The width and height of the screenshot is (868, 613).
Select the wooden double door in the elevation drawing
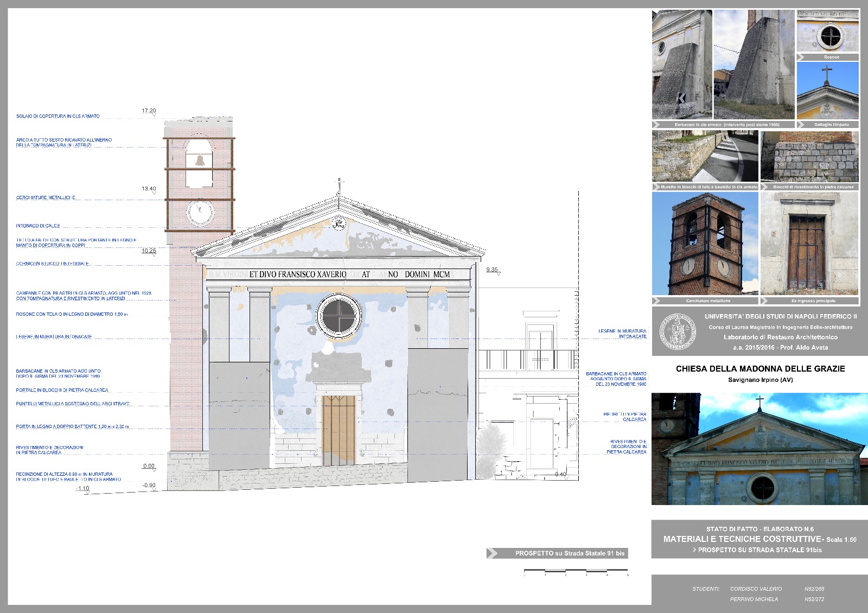[x=339, y=431]
